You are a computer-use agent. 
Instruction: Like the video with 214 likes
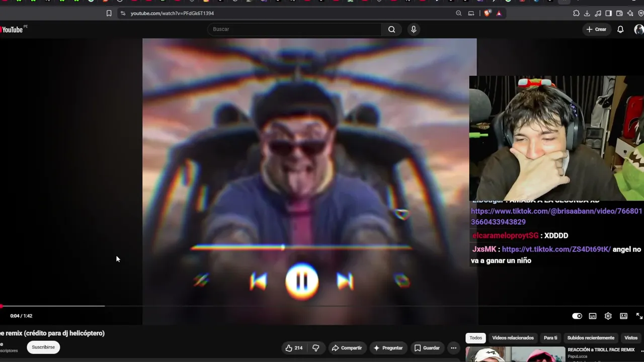pyautogui.click(x=294, y=348)
